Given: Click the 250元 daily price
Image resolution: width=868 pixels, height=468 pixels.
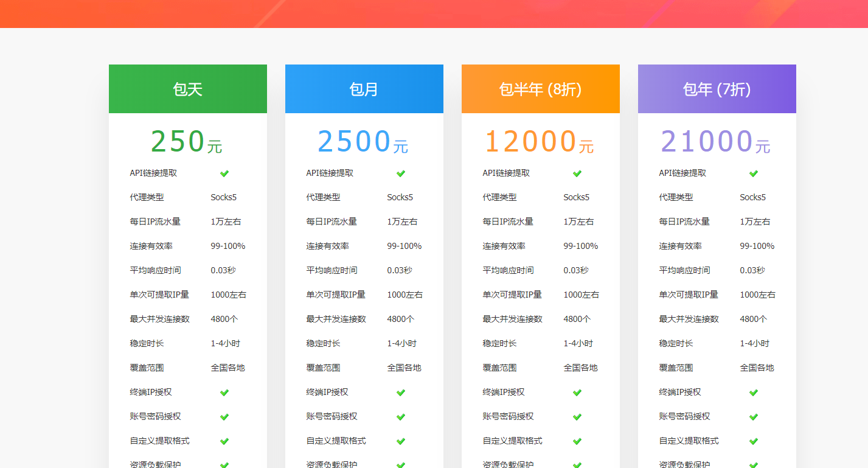Looking at the screenshot, I should (x=187, y=142).
